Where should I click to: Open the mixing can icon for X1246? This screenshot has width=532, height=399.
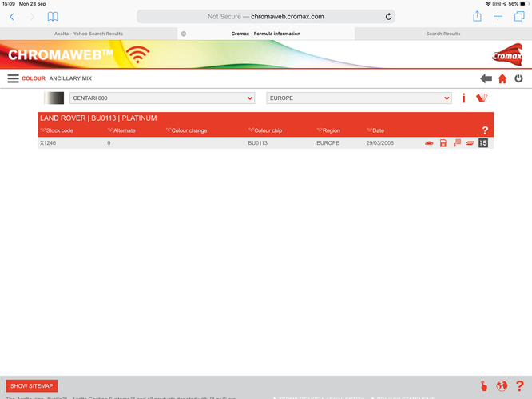click(443, 143)
